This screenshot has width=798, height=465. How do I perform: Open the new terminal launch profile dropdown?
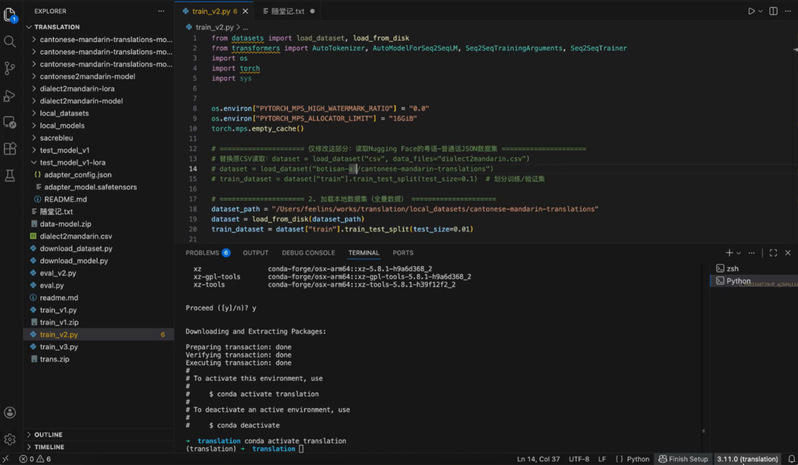pos(741,253)
